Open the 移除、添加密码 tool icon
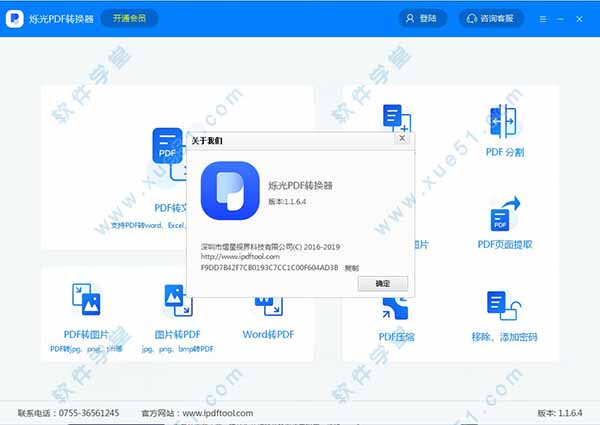The image size is (600, 425). [503, 306]
